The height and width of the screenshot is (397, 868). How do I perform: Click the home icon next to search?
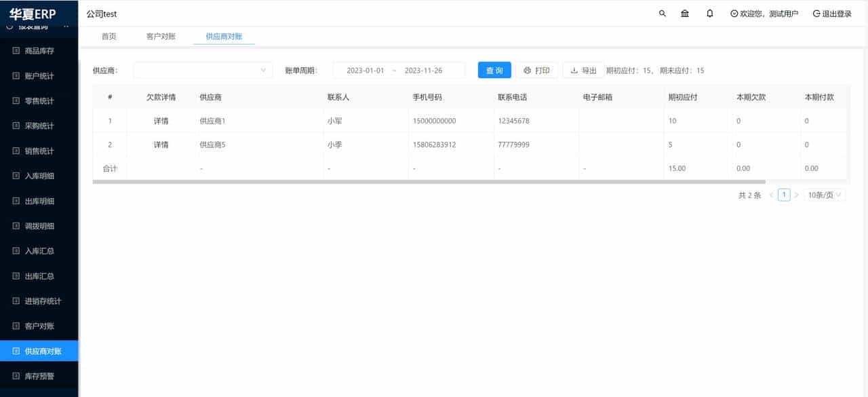(x=684, y=13)
